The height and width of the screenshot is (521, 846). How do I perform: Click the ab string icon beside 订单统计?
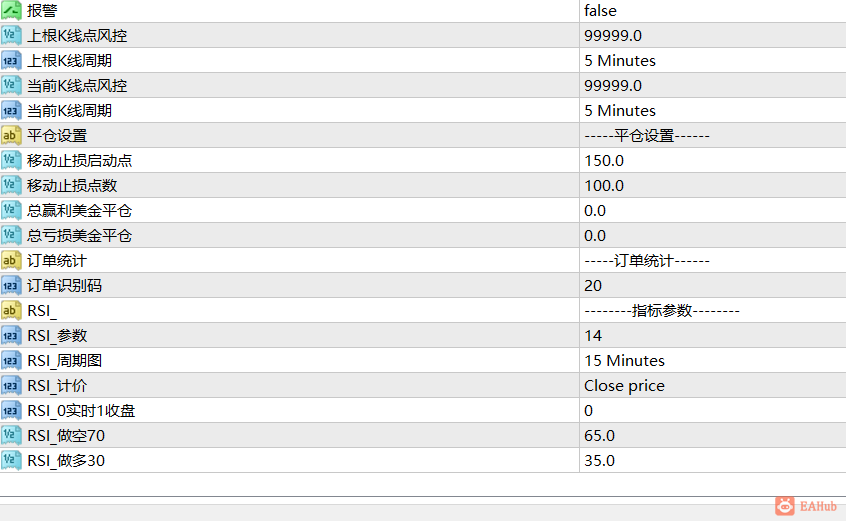(11, 260)
